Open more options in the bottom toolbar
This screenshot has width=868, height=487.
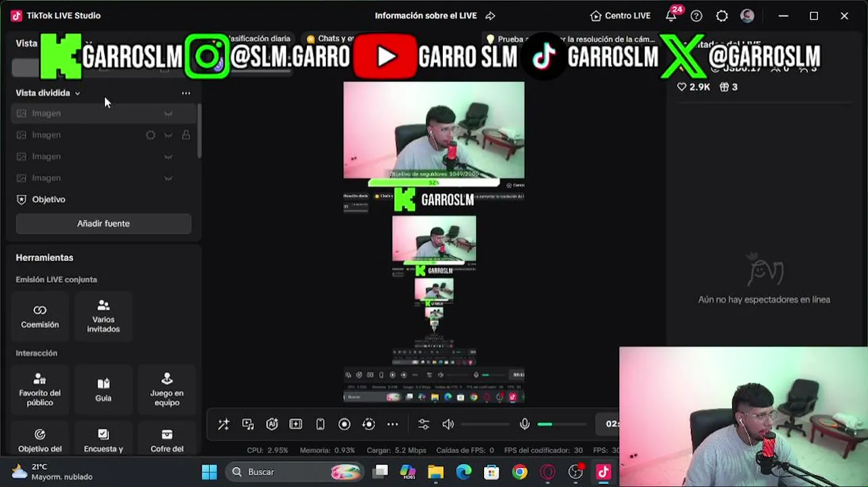click(x=393, y=424)
